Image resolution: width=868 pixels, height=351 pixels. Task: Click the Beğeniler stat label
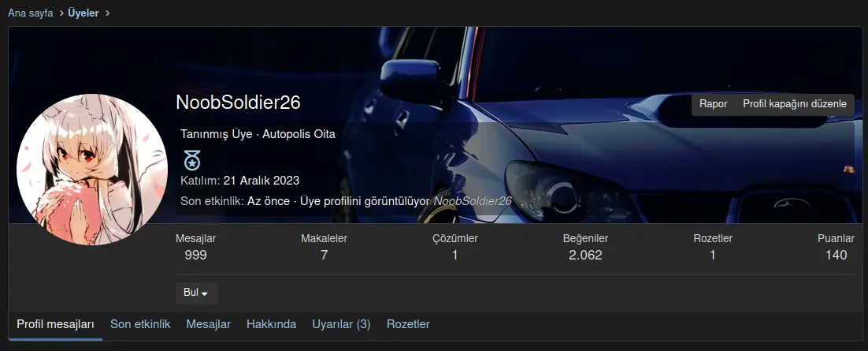pos(585,238)
